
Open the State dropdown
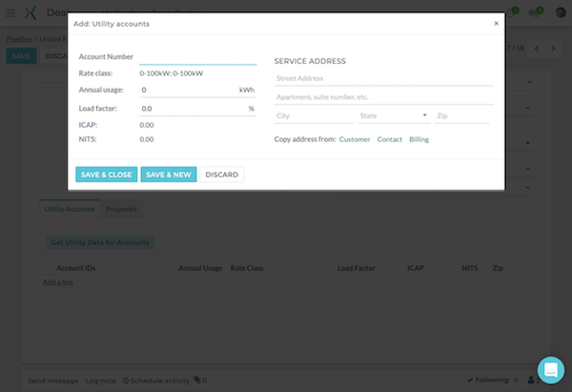coord(394,116)
